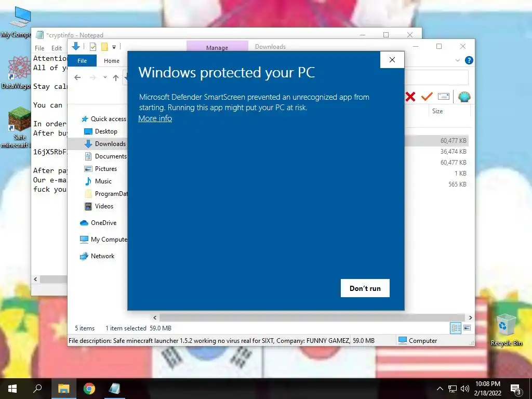532x399 pixels.
Task: Open Music in navigation pane
Action: point(98,181)
